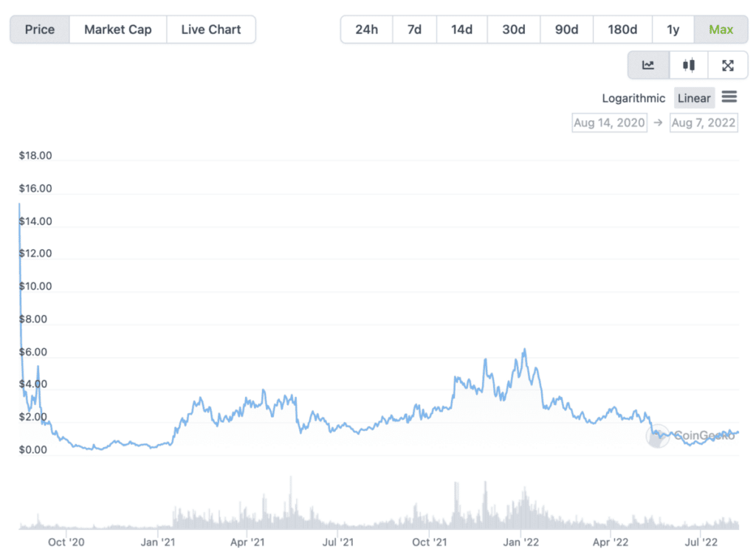Image resolution: width=756 pixels, height=560 pixels.
Task: Pick the 14d time range
Action: 461,30
